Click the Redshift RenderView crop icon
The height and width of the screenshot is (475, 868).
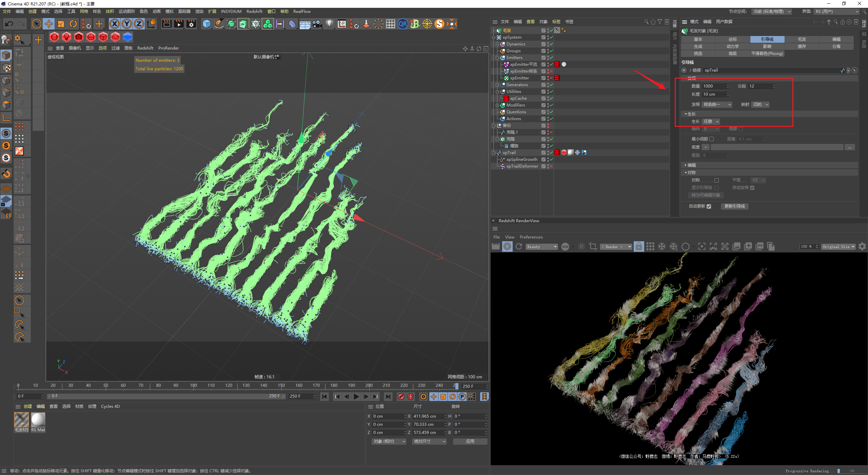tap(593, 247)
